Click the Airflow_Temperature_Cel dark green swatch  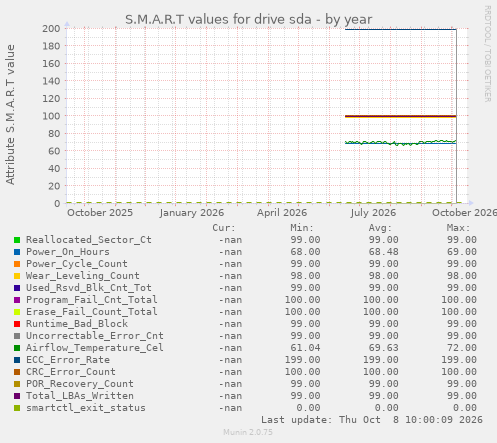pos(17,348)
